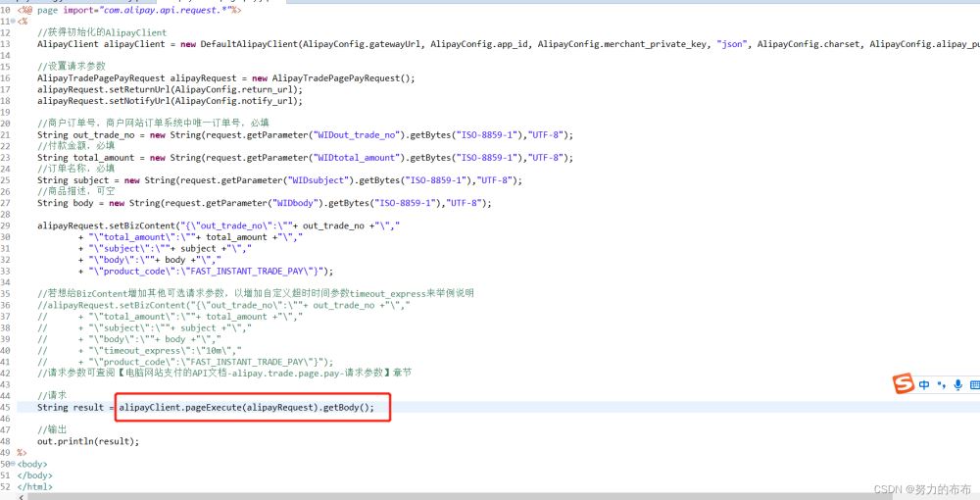The image size is (980, 500).
Task: Click the FAST_INSTANT_TRADE_PAY line at row 33
Action: 211,271
